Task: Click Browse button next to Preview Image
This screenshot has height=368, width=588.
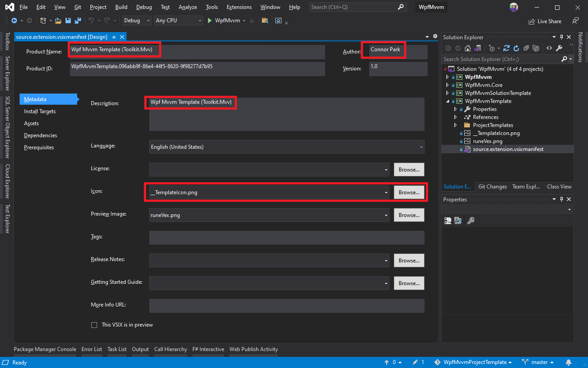Action: coord(409,215)
